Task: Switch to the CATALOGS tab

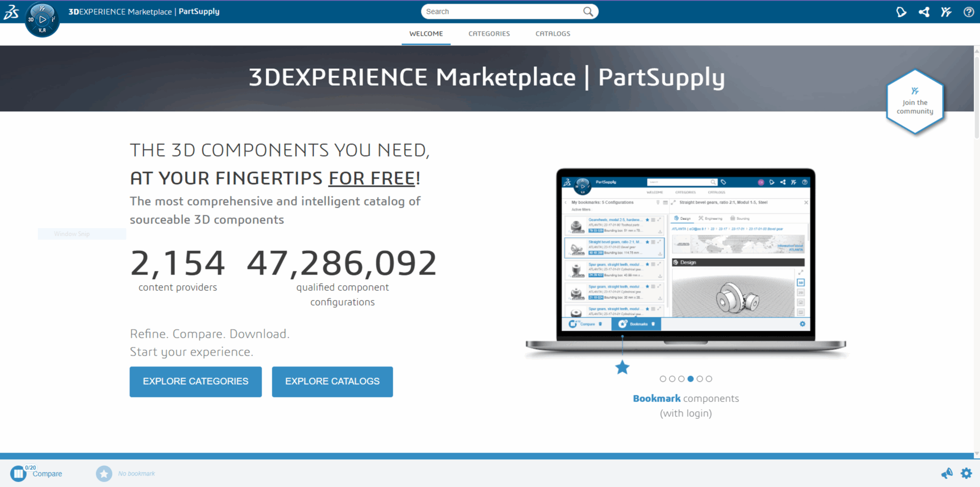Action: (x=553, y=33)
